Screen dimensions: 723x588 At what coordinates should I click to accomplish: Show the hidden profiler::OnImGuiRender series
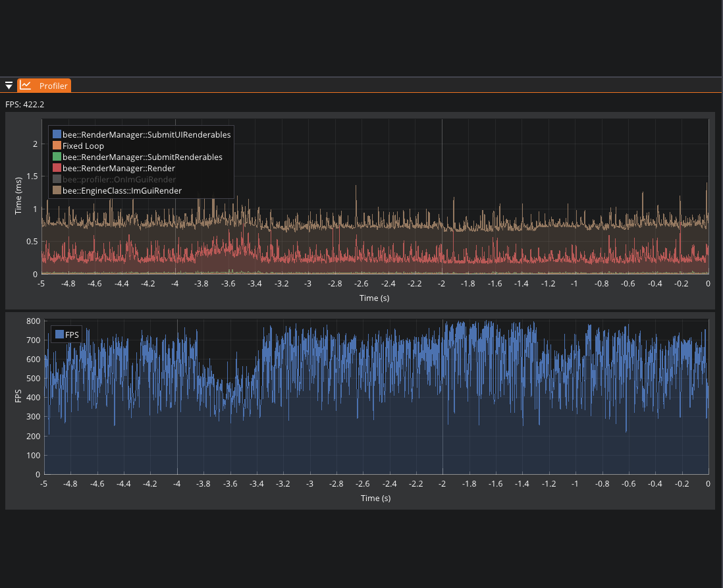pos(119,180)
